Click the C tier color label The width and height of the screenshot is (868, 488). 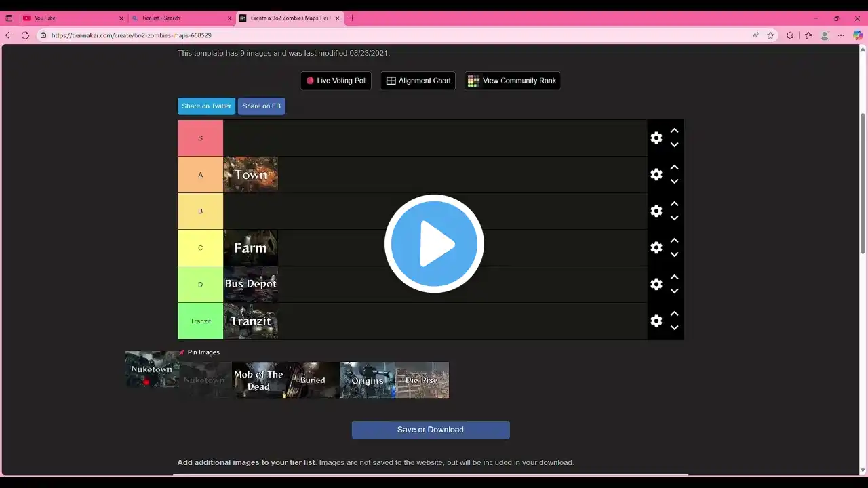pyautogui.click(x=201, y=248)
